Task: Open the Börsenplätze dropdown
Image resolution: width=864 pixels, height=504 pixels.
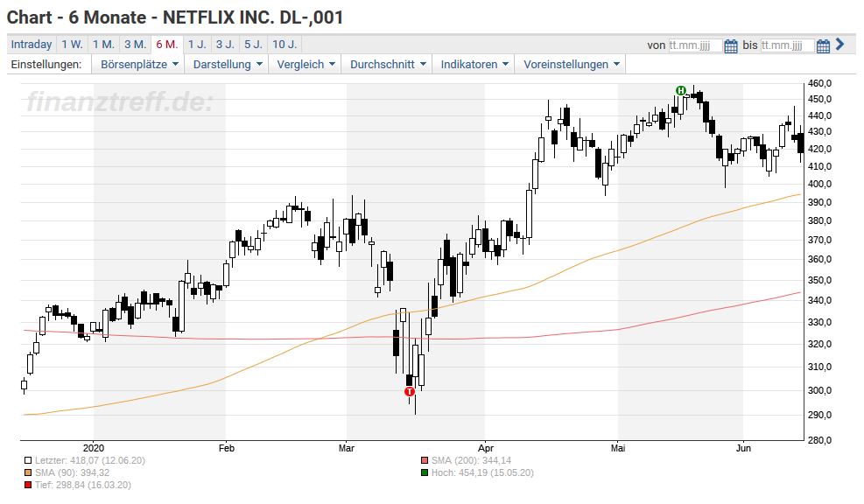Action: click(139, 65)
